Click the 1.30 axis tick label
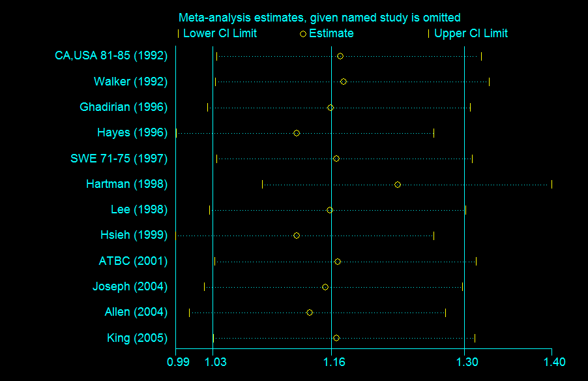The image size is (588, 381). pos(467,362)
